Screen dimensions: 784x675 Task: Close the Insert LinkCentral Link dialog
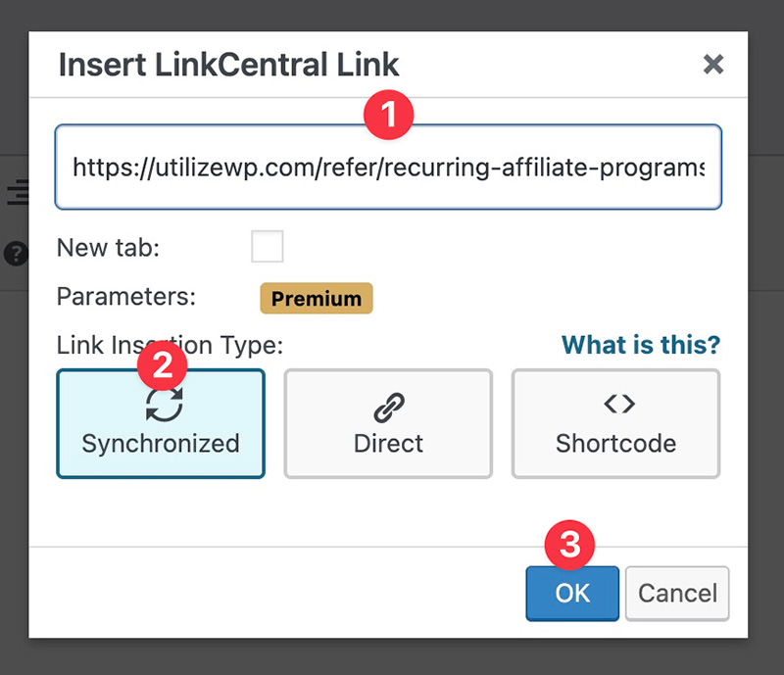coord(713,65)
